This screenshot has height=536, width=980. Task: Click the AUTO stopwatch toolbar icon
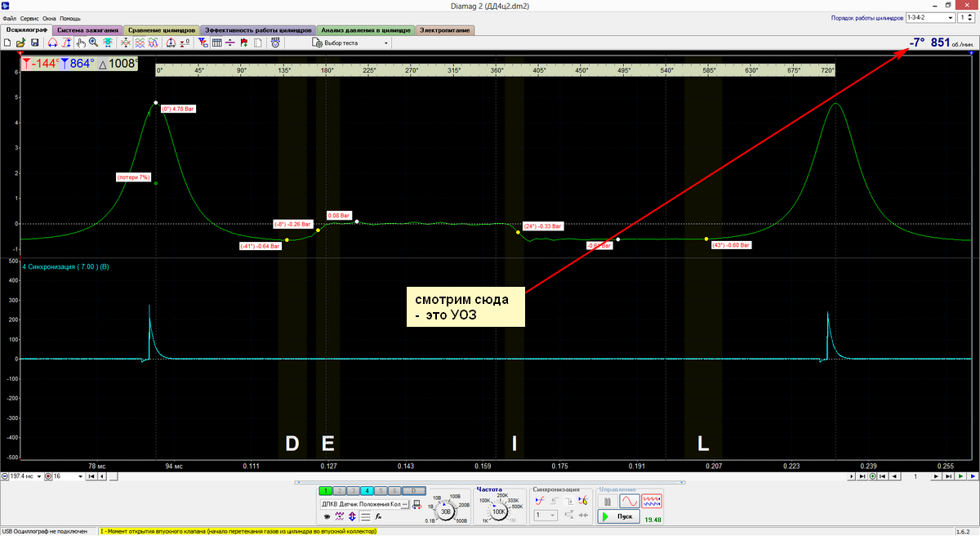pos(275,42)
